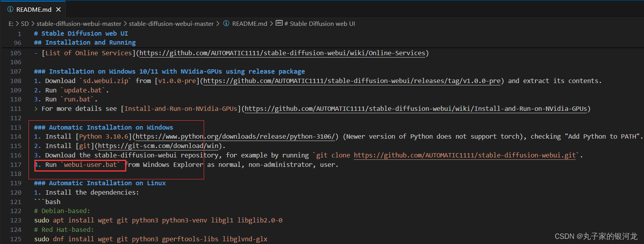Screen dimensions: 644x244
Task: Click heading 'Automatic Installation on Linux'
Action: (x=100, y=183)
